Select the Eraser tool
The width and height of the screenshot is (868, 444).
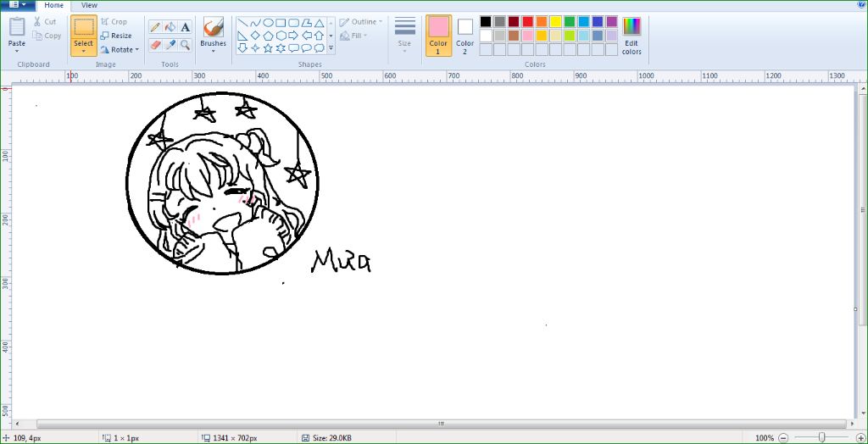tap(156, 44)
